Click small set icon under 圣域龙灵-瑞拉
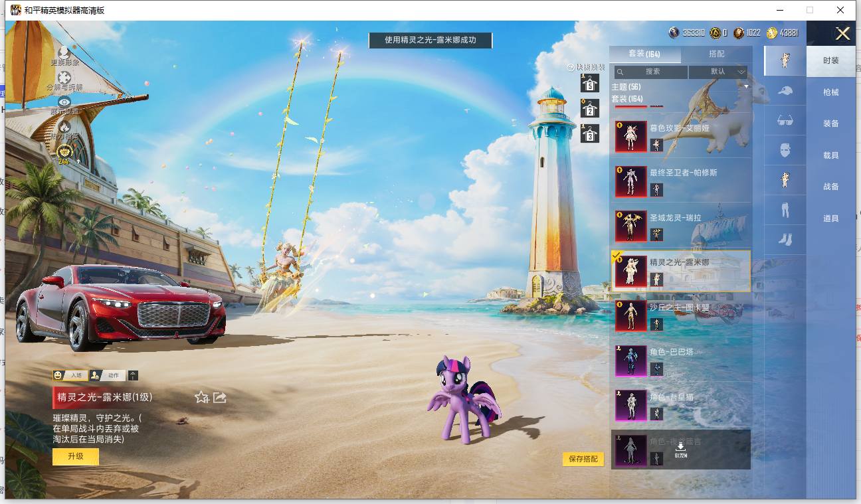861x504 pixels. coord(656,234)
